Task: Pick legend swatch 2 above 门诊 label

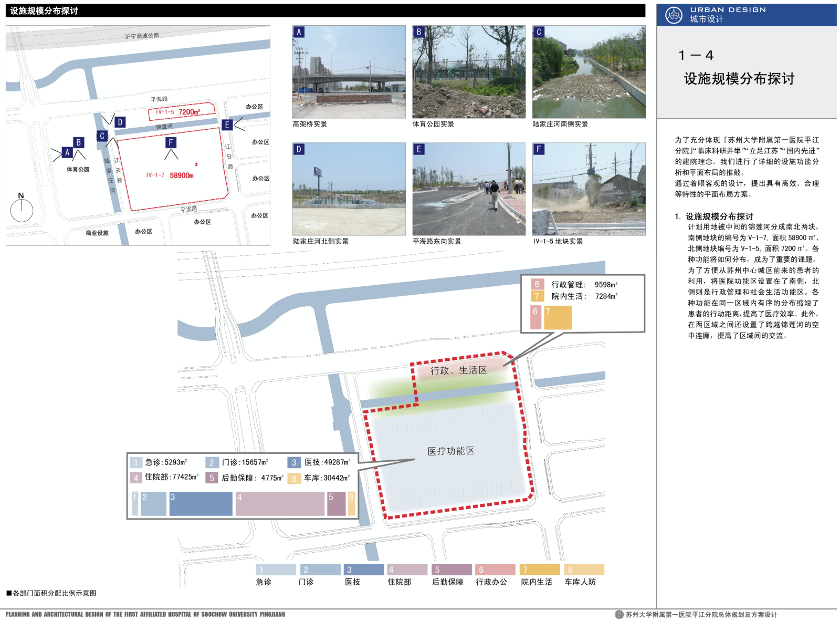Action: pyautogui.click(x=320, y=569)
